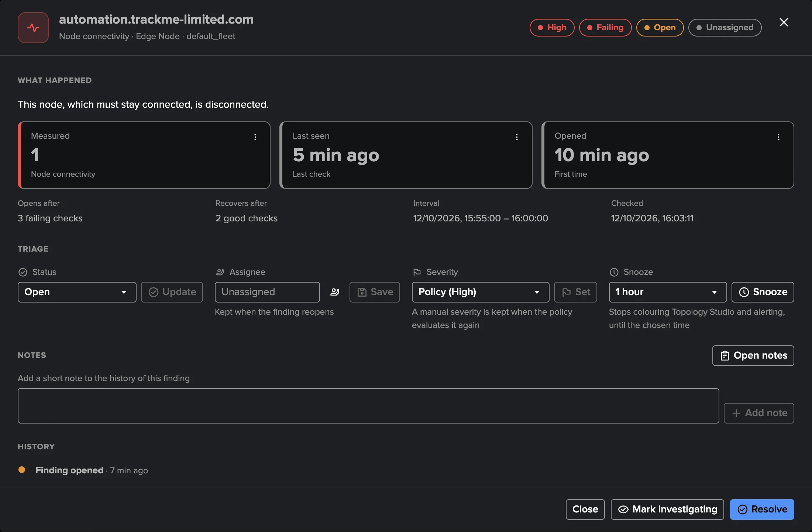
Task: Click the Snooze button with clock icon
Action: [x=763, y=292]
